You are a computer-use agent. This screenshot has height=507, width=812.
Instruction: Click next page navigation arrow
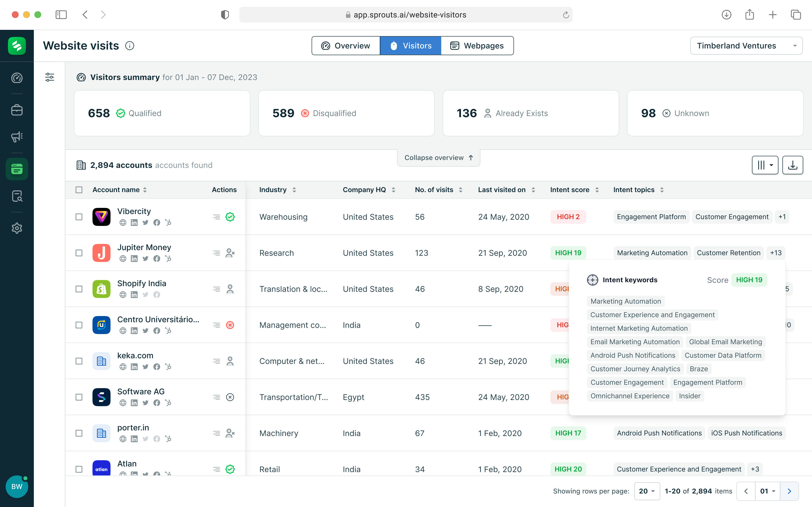[790, 491]
